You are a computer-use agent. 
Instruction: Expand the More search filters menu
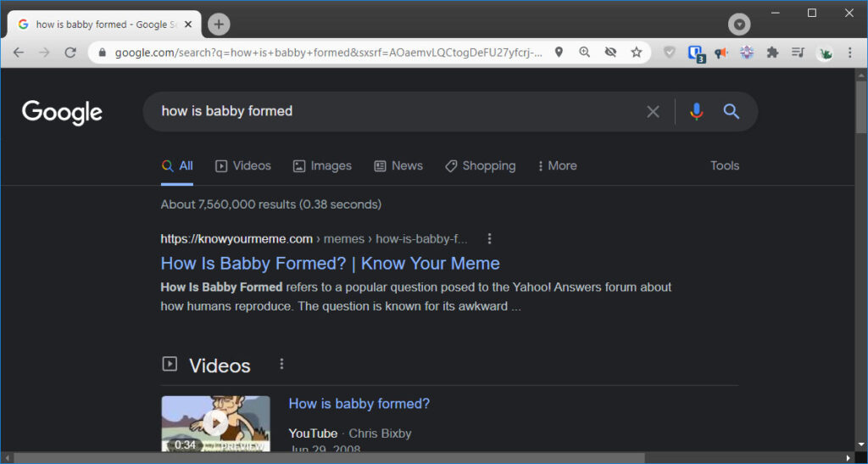pos(557,166)
